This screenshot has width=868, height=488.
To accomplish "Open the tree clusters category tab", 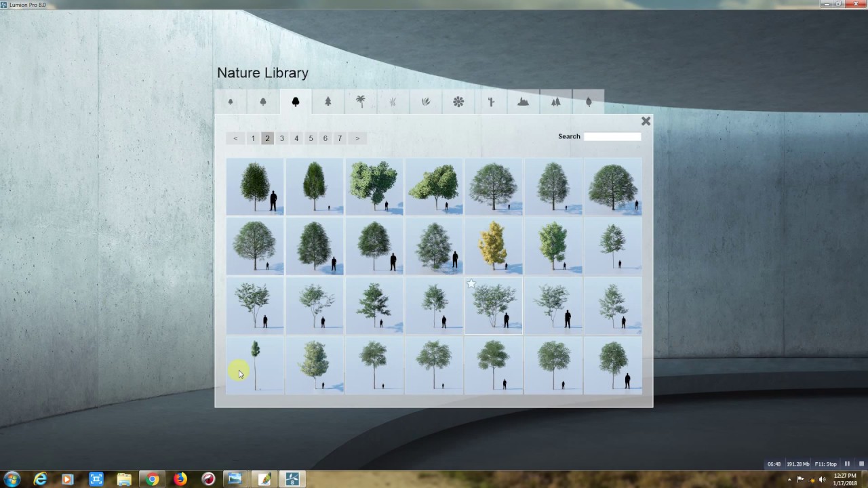I will 556,102.
